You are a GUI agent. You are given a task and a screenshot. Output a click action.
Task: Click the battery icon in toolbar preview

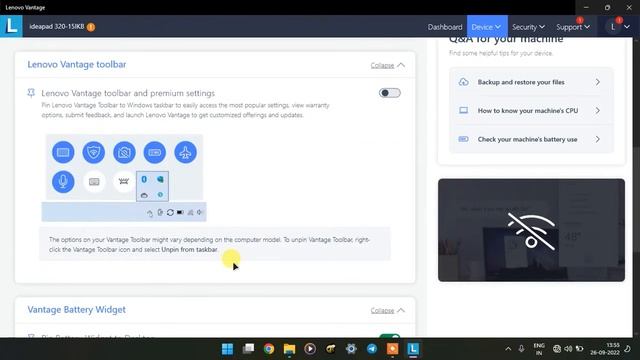coord(155,152)
